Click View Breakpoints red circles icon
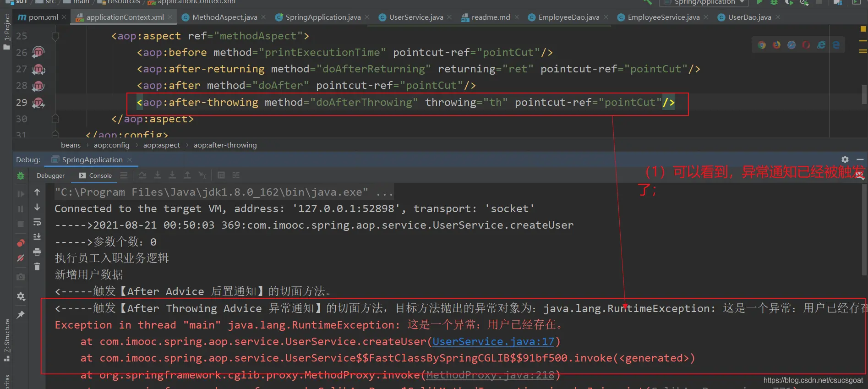The height and width of the screenshot is (389, 868). coord(21,243)
